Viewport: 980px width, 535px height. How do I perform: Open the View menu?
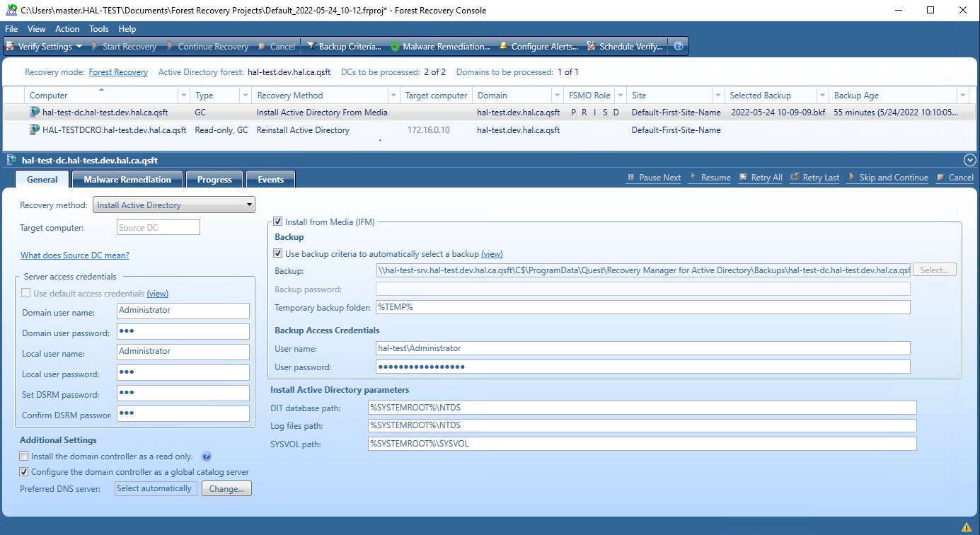tap(37, 29)
